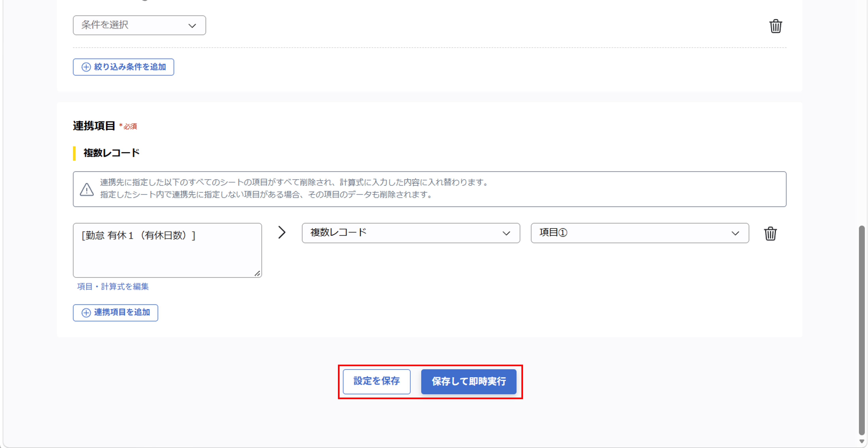Open the 項目・計算式を編集 link

(x=113, y=286)
